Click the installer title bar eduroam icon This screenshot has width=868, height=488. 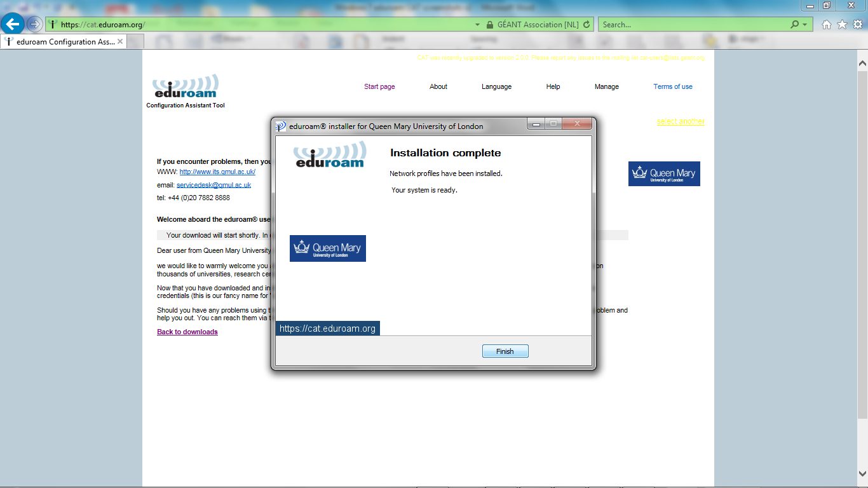(281, 126)
